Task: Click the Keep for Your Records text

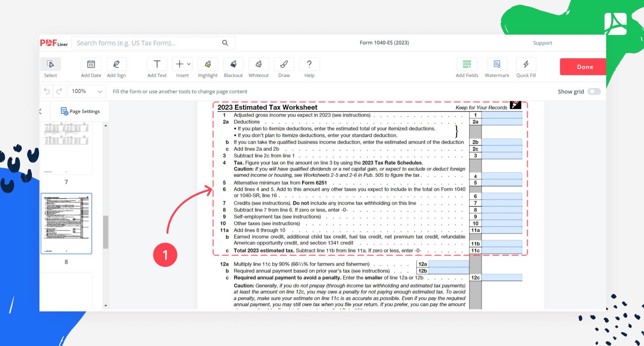Action: click(481, 107)
